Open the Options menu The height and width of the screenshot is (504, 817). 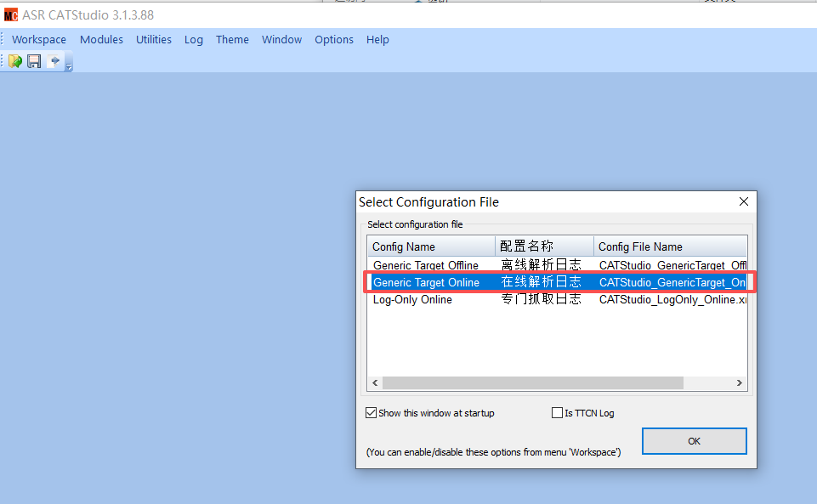pos(334,40)
